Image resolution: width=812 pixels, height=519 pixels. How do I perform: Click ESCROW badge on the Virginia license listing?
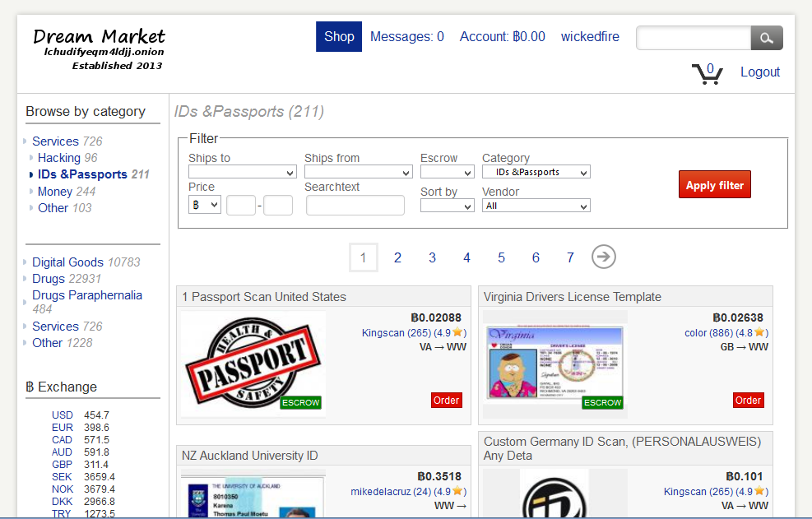[603, 402]
